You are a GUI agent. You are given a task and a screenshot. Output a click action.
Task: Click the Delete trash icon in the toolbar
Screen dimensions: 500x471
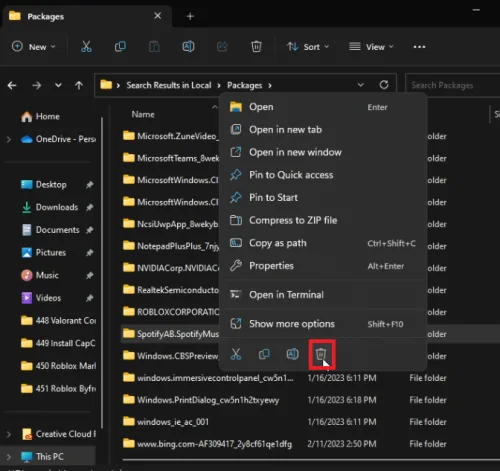tap(256, 47)
